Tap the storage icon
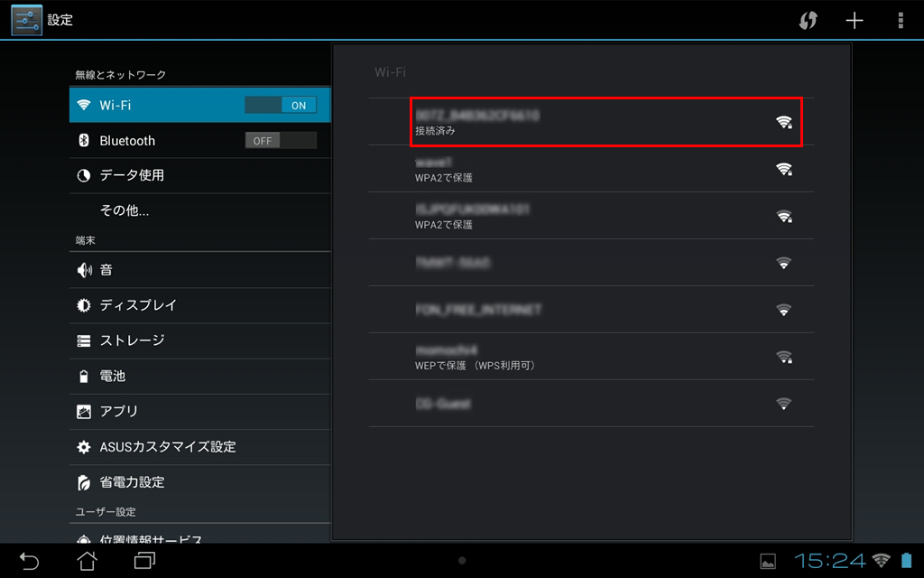 click(84, 340)
